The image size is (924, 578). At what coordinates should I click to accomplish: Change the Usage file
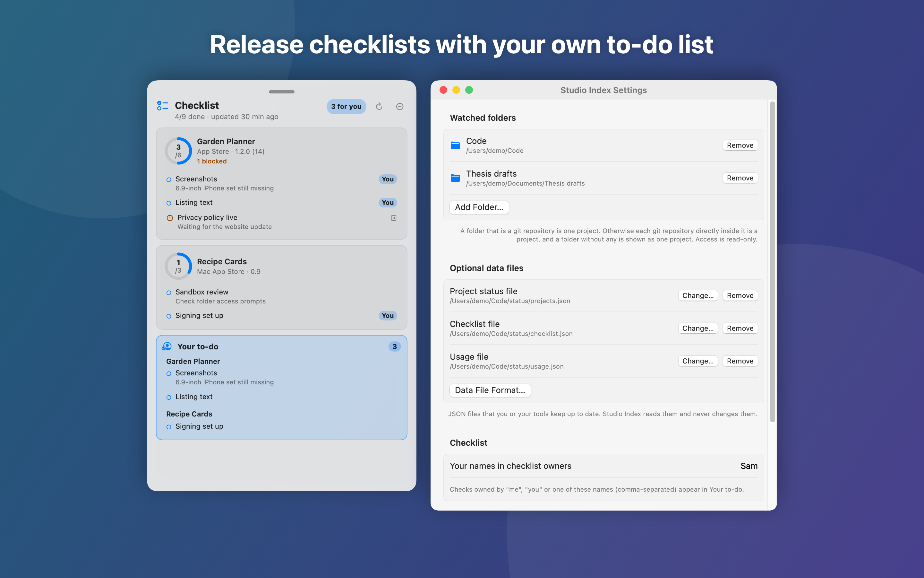pos(697,361)
